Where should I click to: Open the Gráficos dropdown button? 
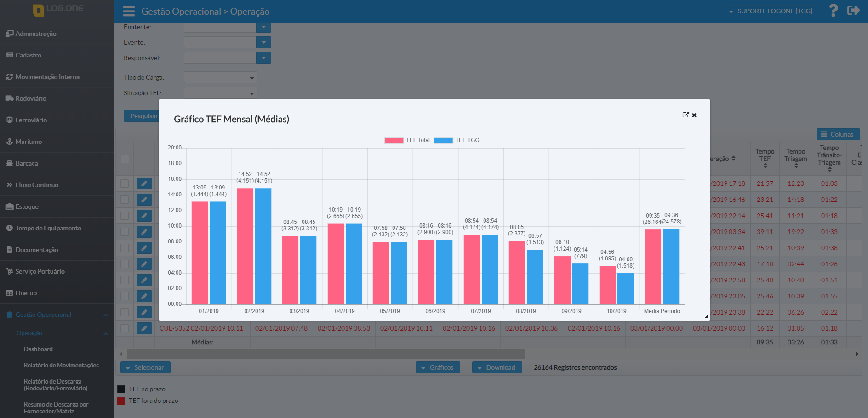[x=438, y=367]
